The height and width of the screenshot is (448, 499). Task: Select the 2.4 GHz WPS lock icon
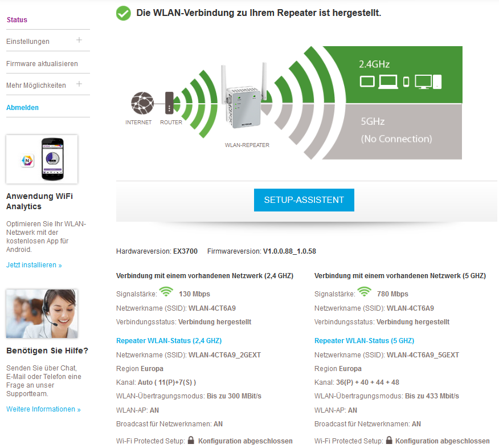click(190, 439)
